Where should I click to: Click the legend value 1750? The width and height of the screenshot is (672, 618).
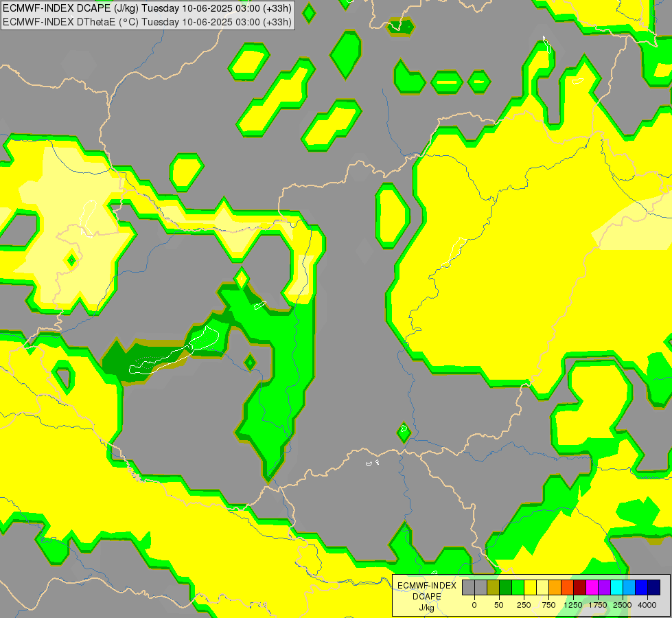[x=598, y=605]
